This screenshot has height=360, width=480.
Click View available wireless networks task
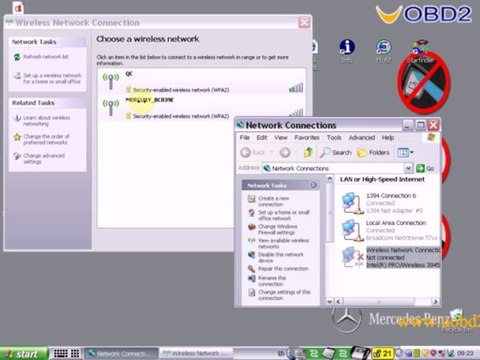[x=279, y=243]
